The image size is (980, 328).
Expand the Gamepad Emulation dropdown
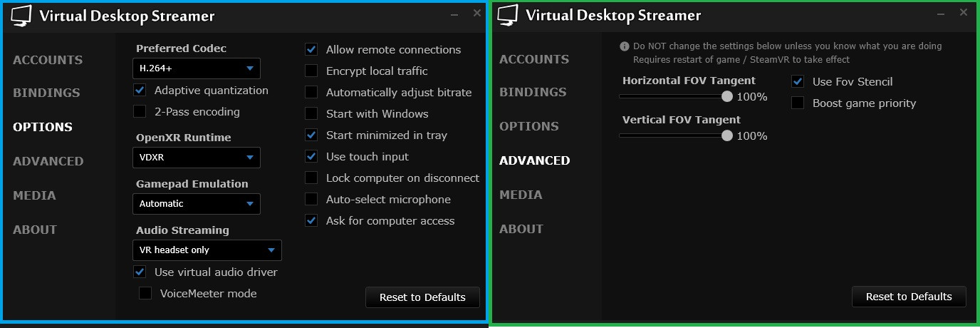(197, 204)
